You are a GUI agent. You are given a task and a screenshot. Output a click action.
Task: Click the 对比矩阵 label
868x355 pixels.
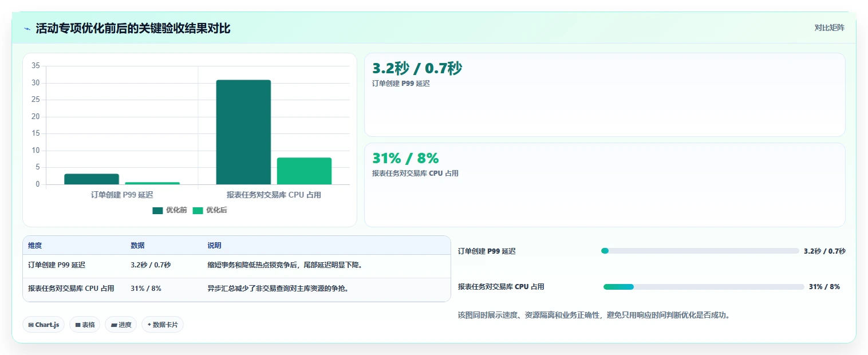829,27
